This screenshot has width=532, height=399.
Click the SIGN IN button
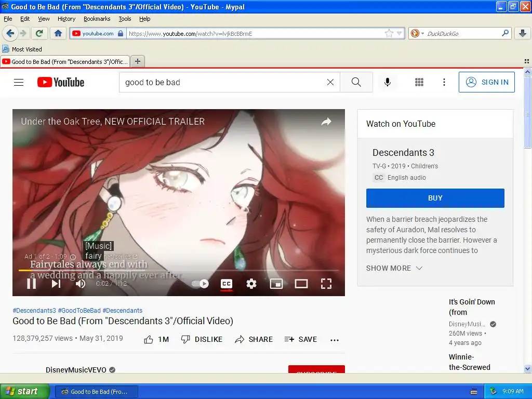[x=486, y=82]
